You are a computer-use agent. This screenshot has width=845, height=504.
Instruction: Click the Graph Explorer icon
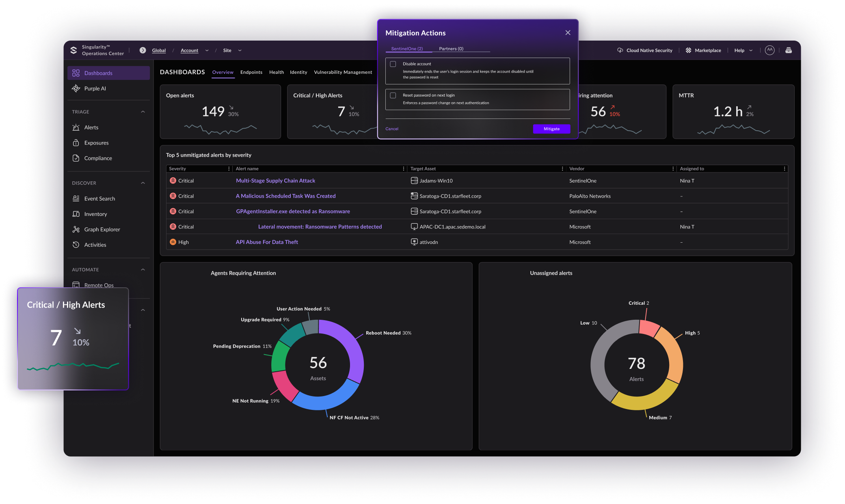click(x=76, y=229)
